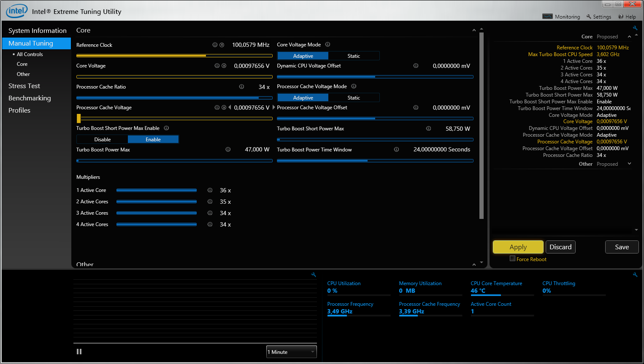Reset Reference Clock to default

click(222, 45)
